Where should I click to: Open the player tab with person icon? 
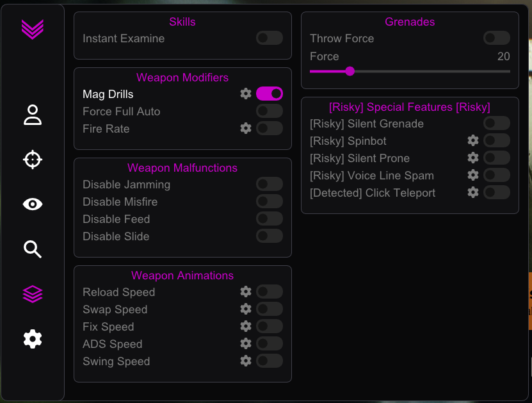click(33, 115)
